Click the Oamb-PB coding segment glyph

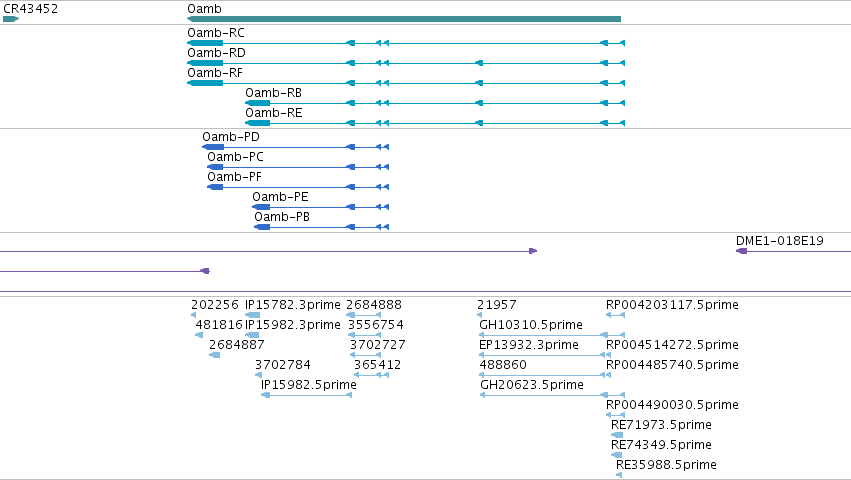pyautogui.click(x=263, y=227)
